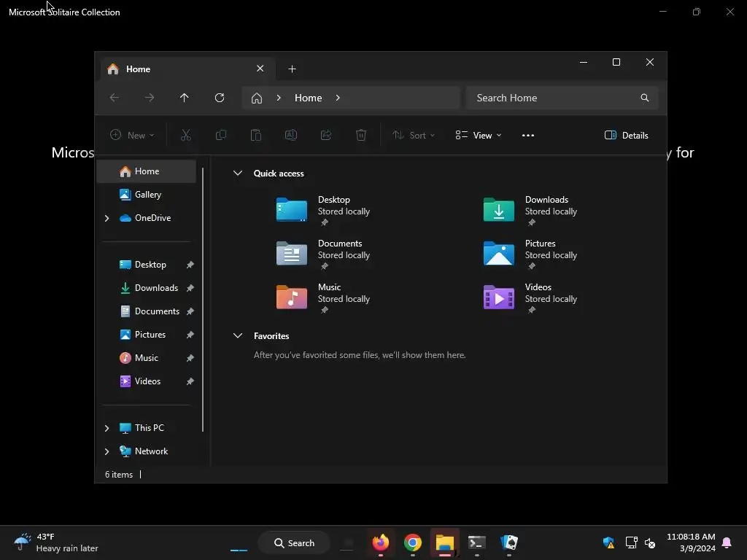Select the Home tab in File Explorer
The image size is (747, 560).
click(x=186, y=69)
